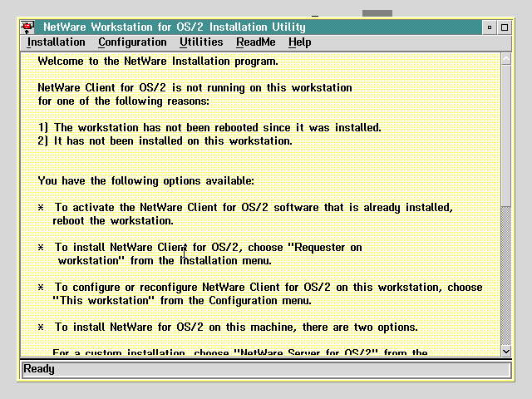Click 'To install NetWare for OS/2 on this machine' line
532x399 pixels.
(x=228, y=328)
